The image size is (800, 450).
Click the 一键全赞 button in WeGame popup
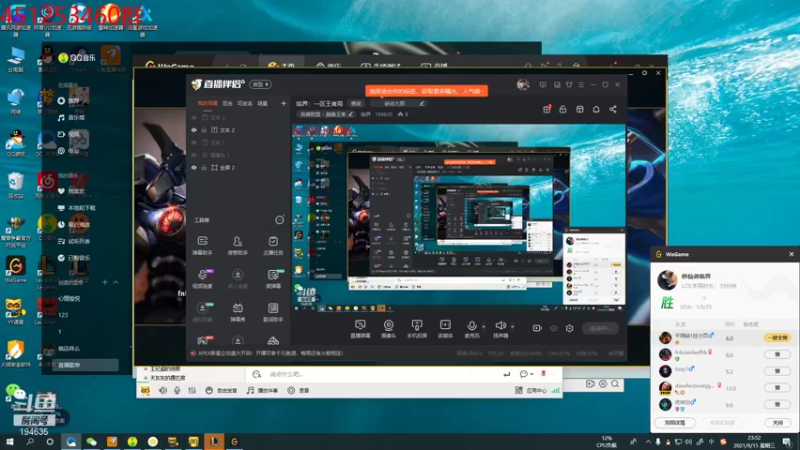[777, 338]
